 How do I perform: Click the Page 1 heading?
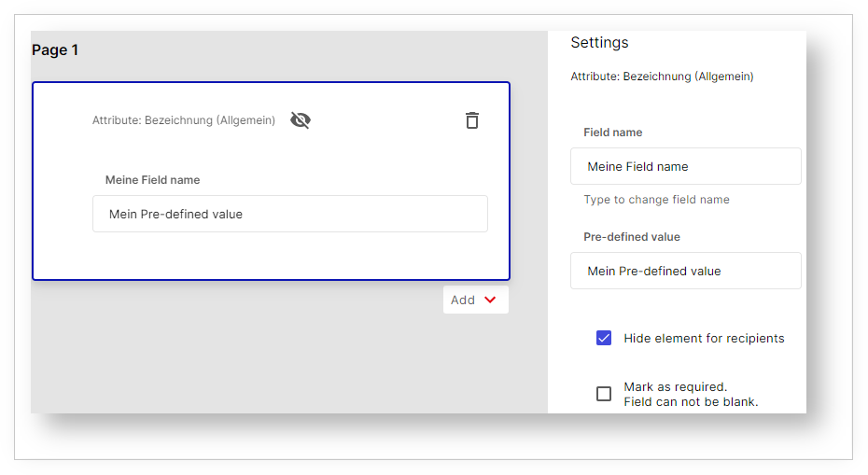click(55, 50)
